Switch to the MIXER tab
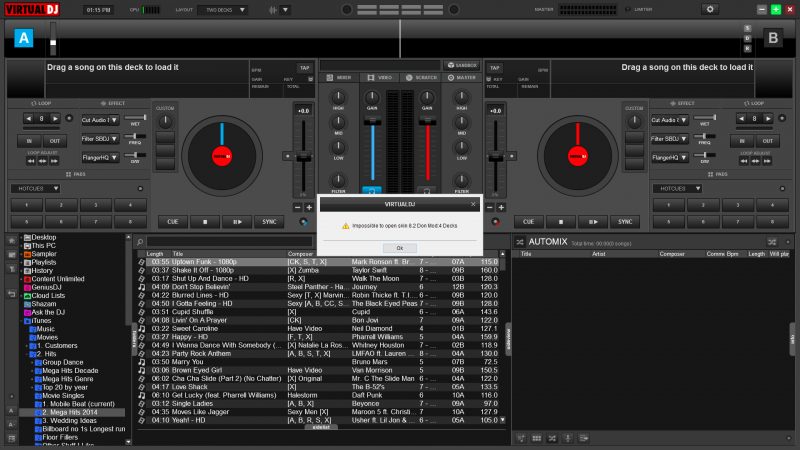This screenshot has width=800, height=450. [339, 78]
